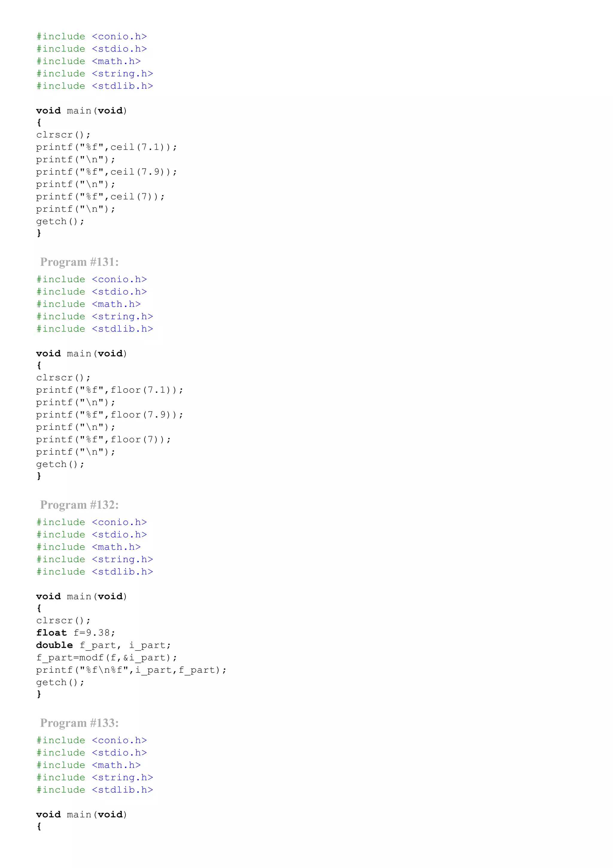Click clrscr(); just above the ceil(7.1) line
Viewport: 613px width, 868px height.
(63, 135)
